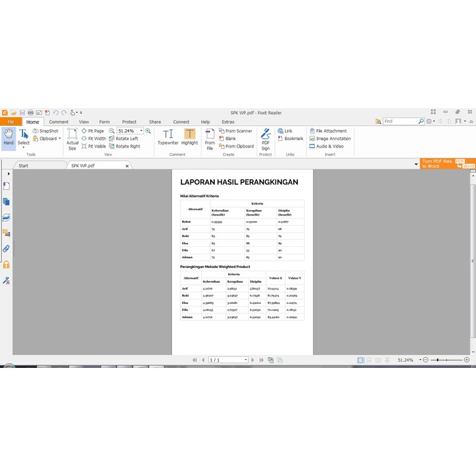Go to the previous page
476x476 pixels.
203,360
